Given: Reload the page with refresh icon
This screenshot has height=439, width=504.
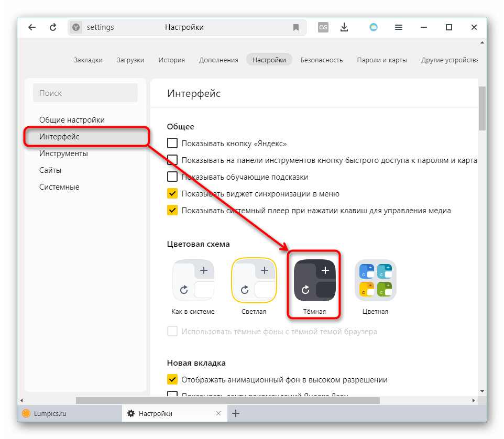Looking at the screenshot, I should (53, 27).
